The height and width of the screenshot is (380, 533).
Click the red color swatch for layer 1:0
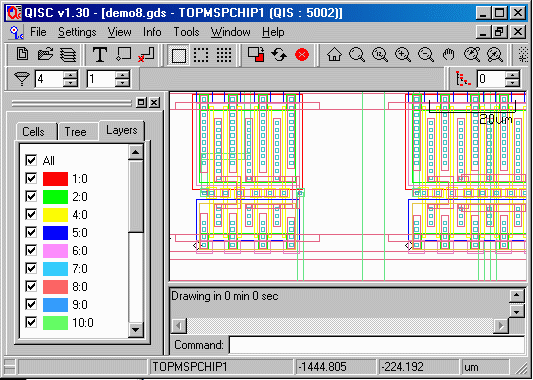click(x=55, y=178)
